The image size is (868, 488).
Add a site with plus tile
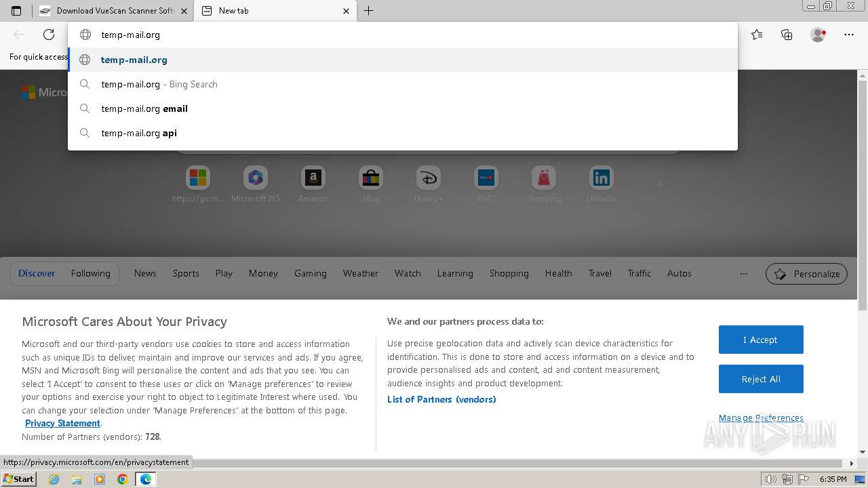tap(658, 184)
